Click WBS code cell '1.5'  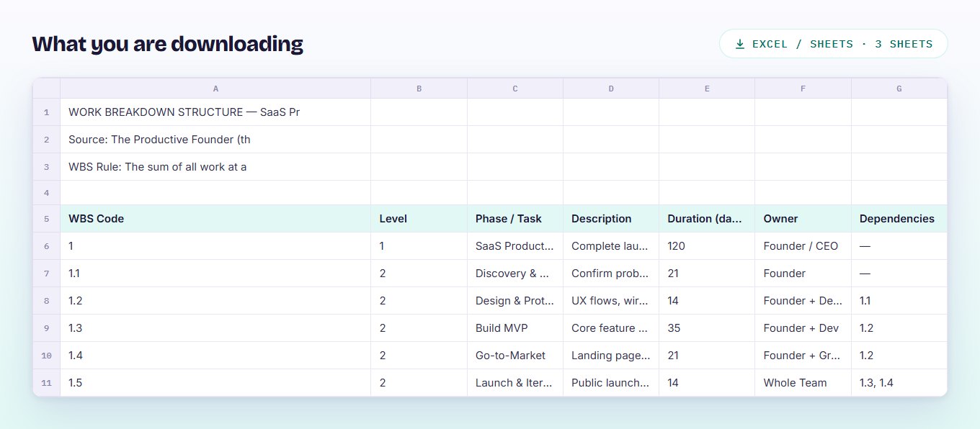215,383
